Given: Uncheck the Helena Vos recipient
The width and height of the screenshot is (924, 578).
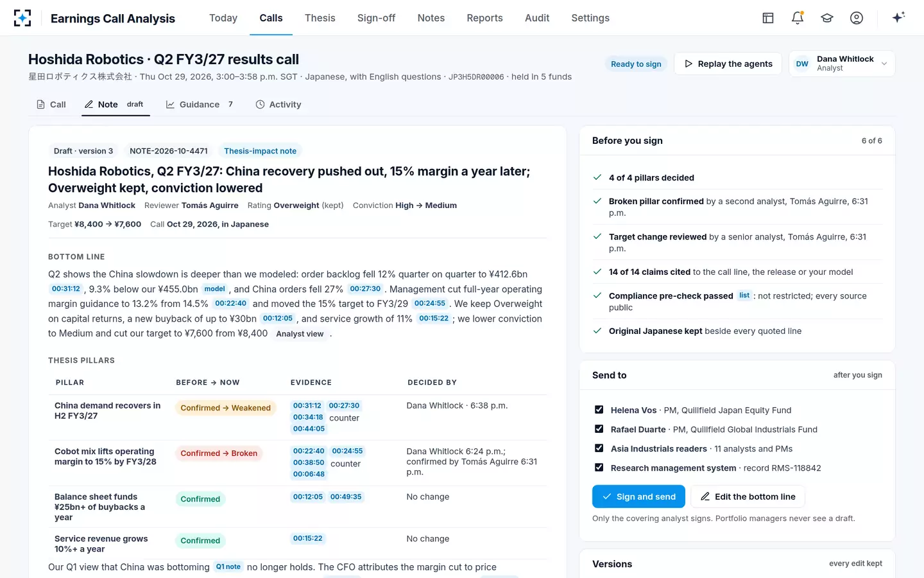Looking at the screenshot, I should 599,410.
